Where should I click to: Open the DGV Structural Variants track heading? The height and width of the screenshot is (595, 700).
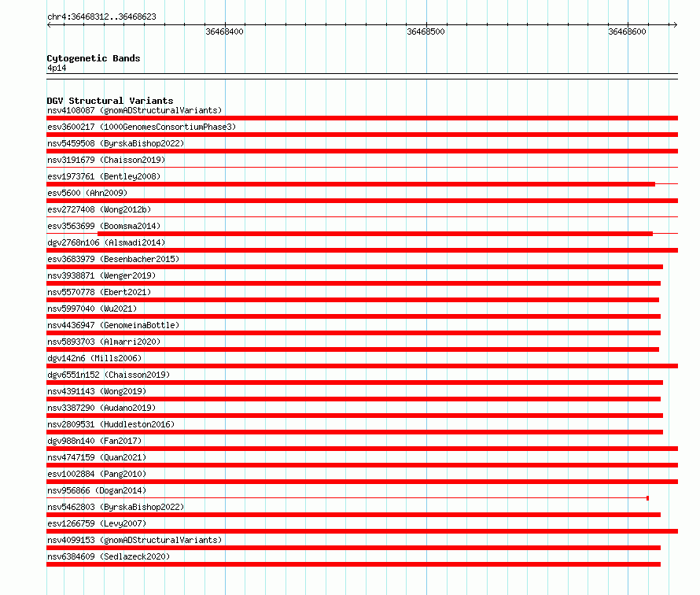[x=110, y=101]
